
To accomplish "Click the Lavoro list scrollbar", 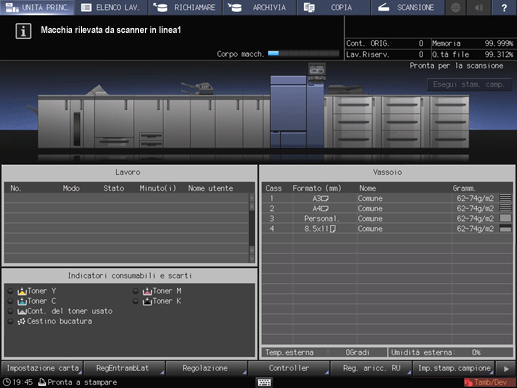I will click(x=252, y=228).
